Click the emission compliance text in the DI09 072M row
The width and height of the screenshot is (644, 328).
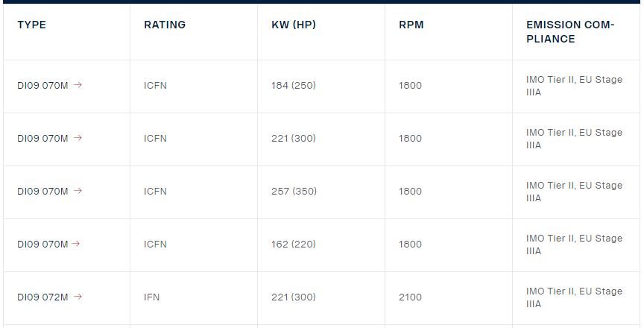574,297
